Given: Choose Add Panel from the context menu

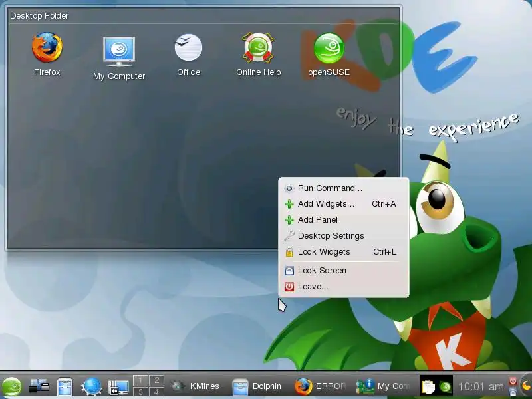Looking at the screenshot, I should pos(344,220).
